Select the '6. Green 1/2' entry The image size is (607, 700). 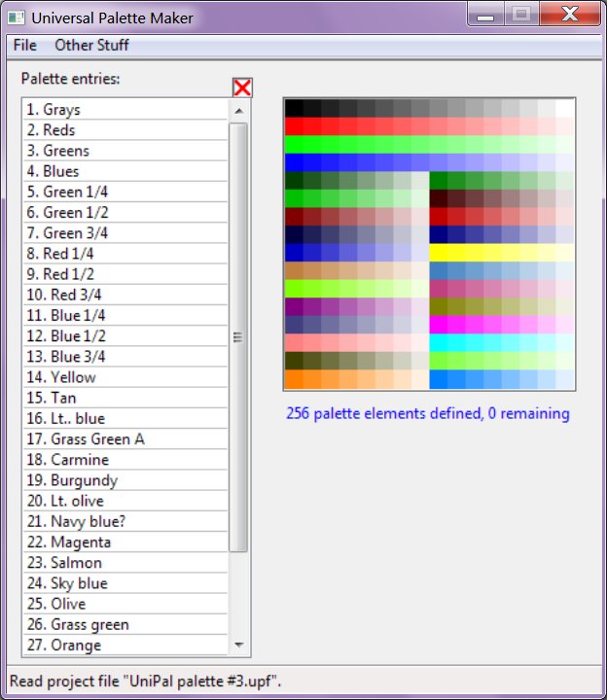(x=125, y=212)
